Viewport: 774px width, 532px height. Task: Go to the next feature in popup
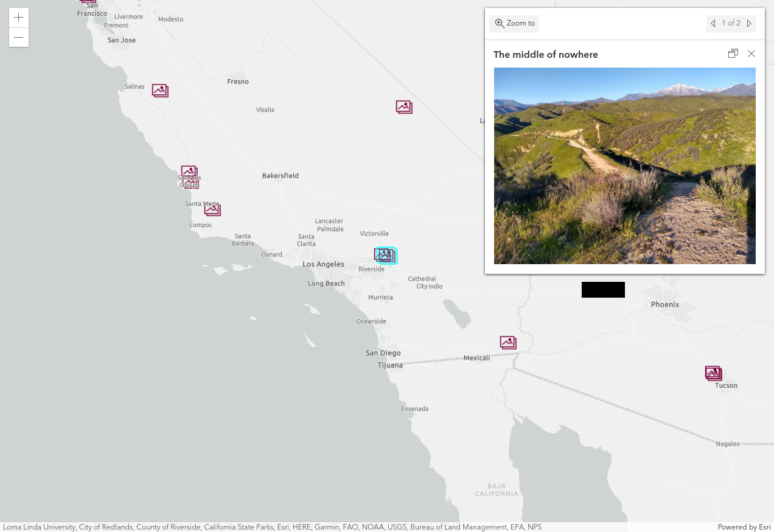749,24
